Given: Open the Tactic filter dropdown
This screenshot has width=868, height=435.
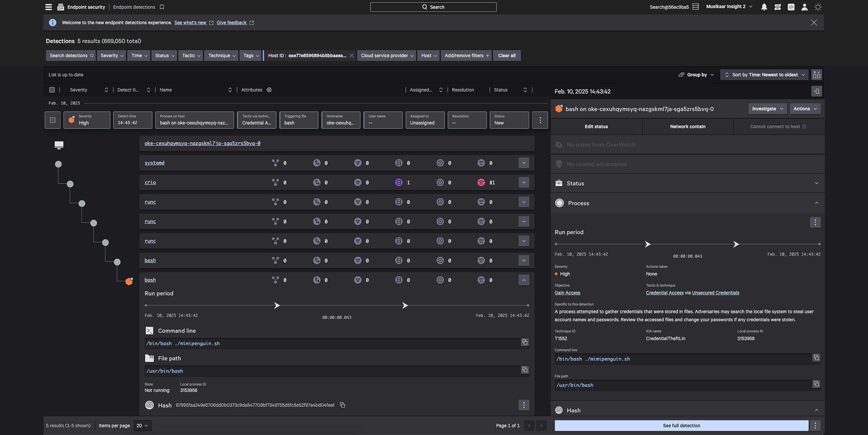Looking at the screenshot, I should point(191,55).
